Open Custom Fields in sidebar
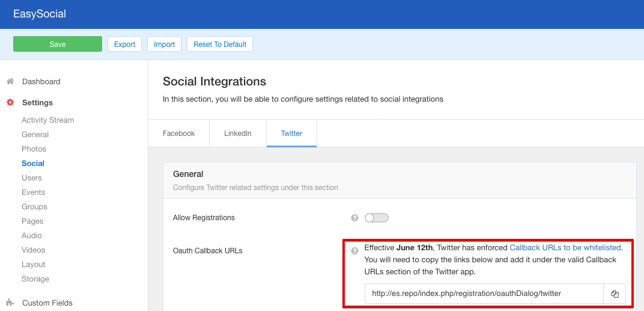This screenshot has height=311, width=644. [47, 303]
